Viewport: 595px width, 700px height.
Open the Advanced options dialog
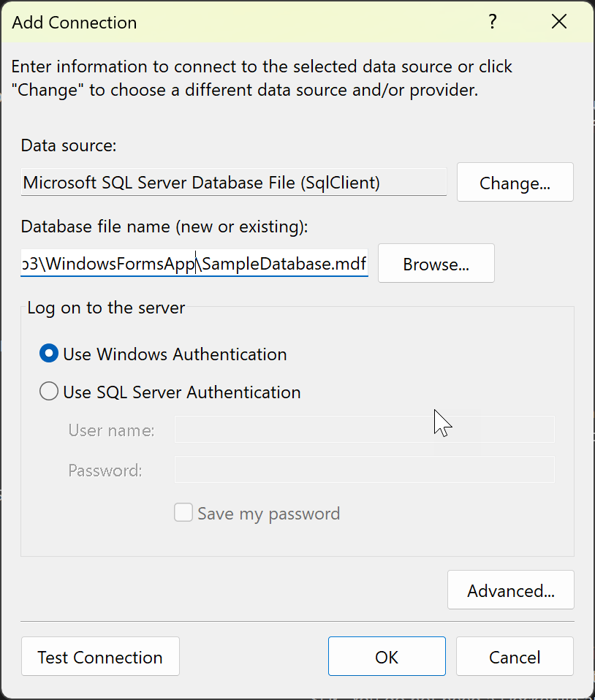510,590
